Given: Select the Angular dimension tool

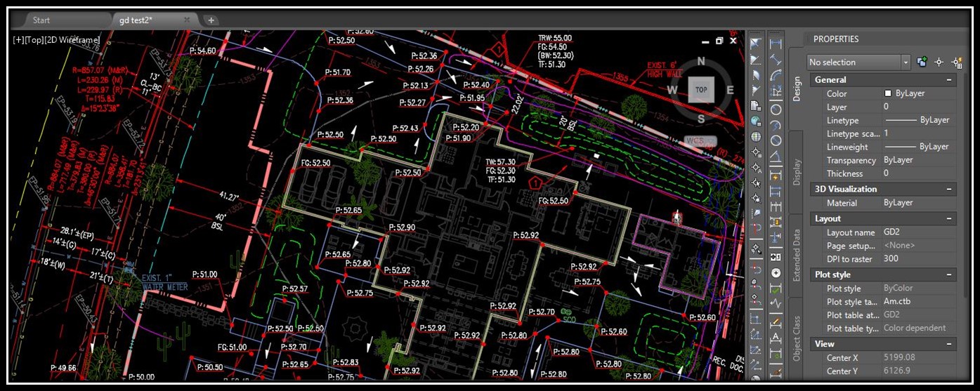Looking at the screenshot, I should (776, 157).
